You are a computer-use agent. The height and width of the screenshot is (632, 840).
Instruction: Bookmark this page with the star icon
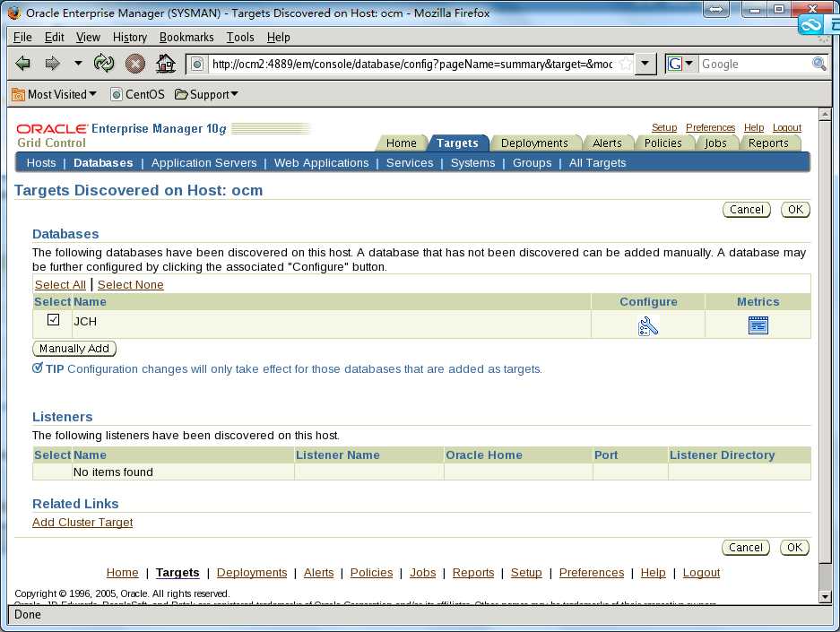625,65
